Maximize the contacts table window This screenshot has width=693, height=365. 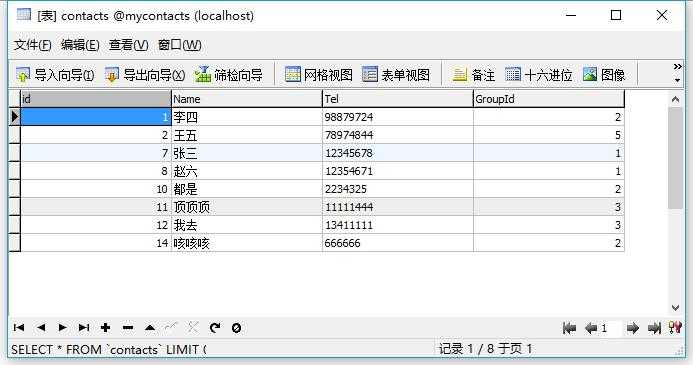[x=616, y=15]
